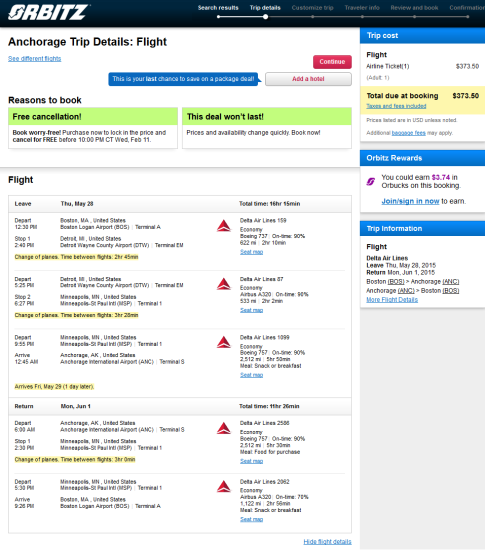Viewport: 485px width, 550px height.
Task: Click Delta logo for flight 87
Action: (x=224, y=284)
